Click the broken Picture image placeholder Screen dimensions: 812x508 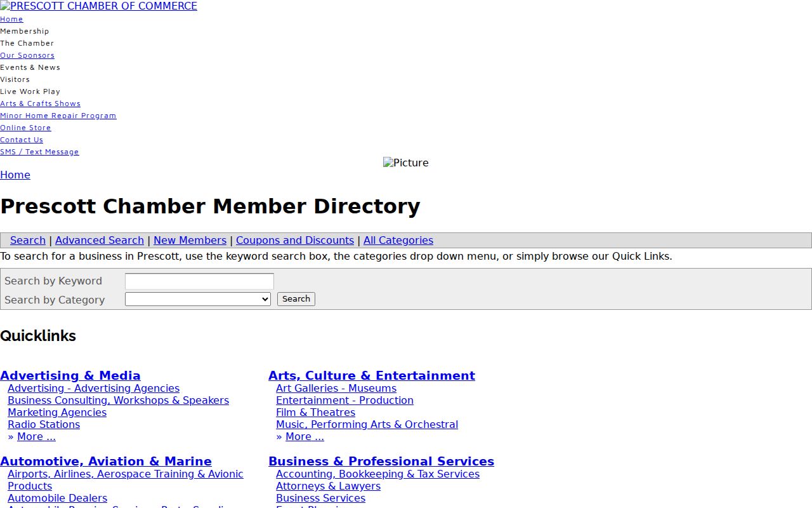[x=406, y=163]
